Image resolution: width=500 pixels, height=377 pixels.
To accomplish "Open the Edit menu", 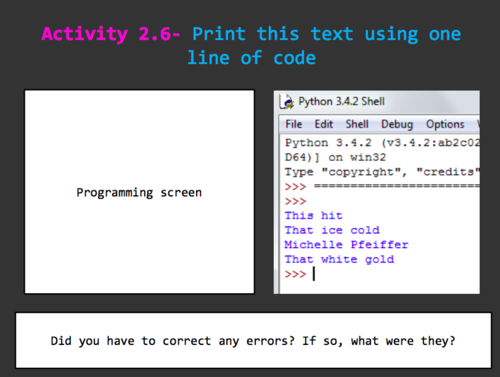I will [x=324, y=124].
